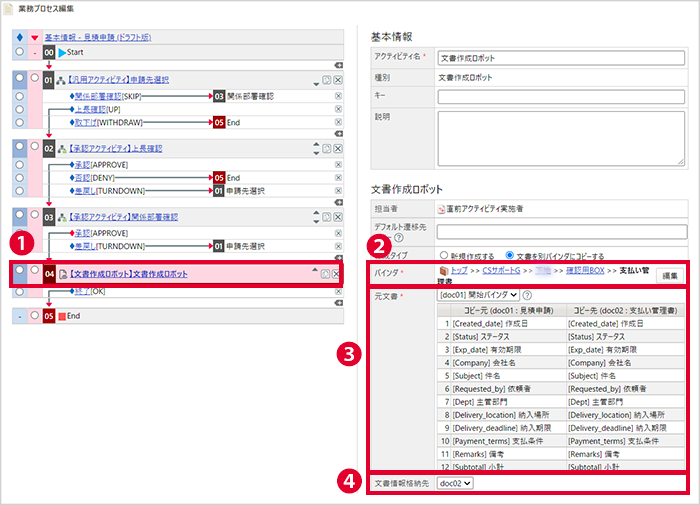
Task: Move activity 02 up with arrow
Action: (x=316, y=145)
